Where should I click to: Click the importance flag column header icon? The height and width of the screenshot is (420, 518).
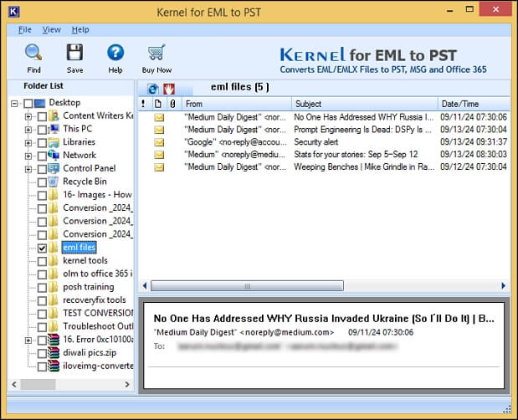click(143, 104)
